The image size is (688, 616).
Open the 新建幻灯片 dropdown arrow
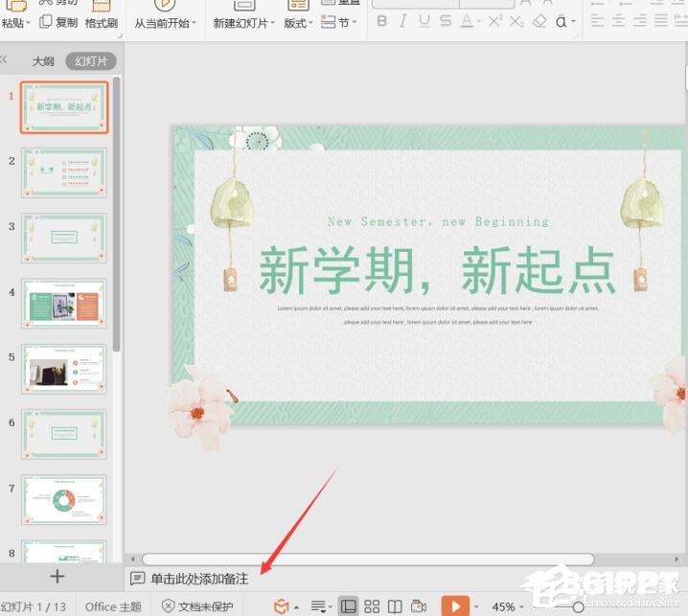pyautogui.click(x=272, y=22)
